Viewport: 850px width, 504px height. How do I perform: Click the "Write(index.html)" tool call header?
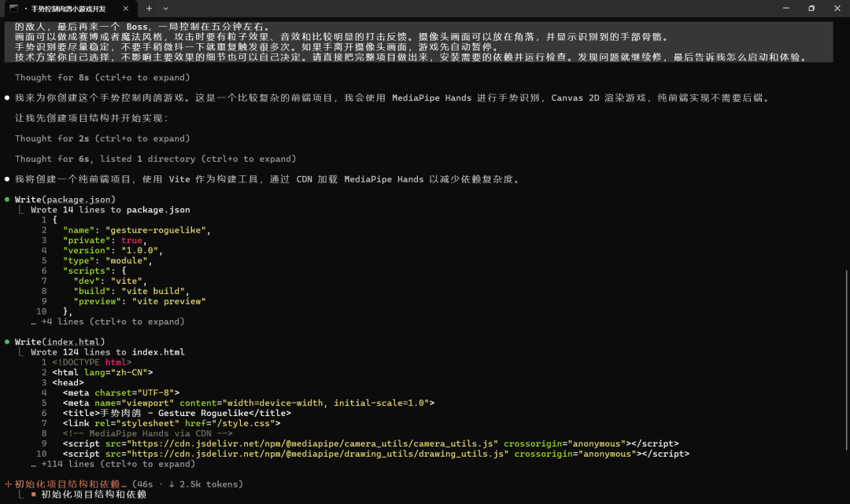click(60, 342)
